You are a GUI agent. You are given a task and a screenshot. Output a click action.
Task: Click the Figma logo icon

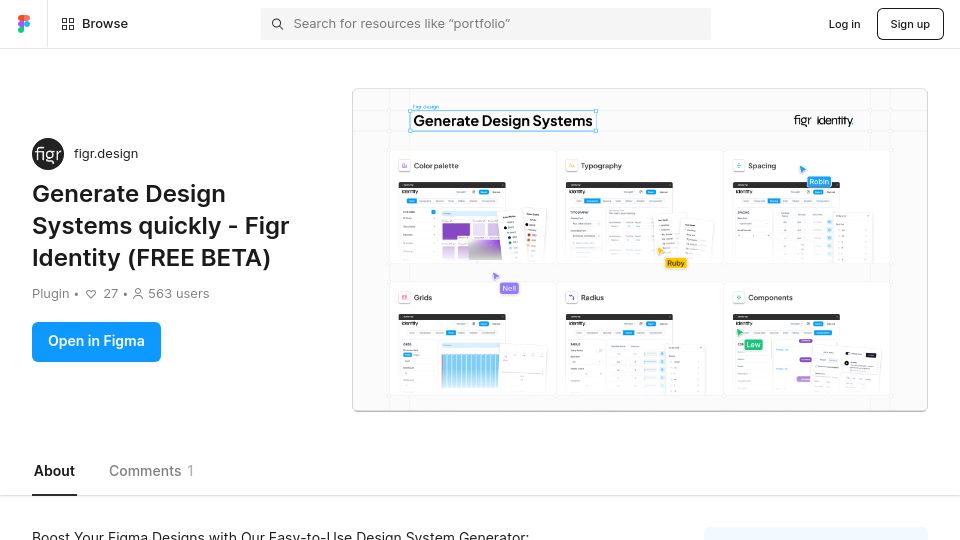[x=24, y=24]
